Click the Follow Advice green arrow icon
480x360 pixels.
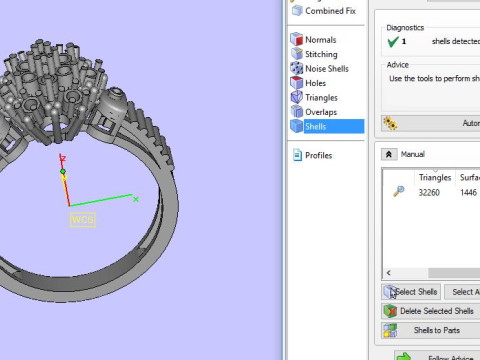(404, 356)
